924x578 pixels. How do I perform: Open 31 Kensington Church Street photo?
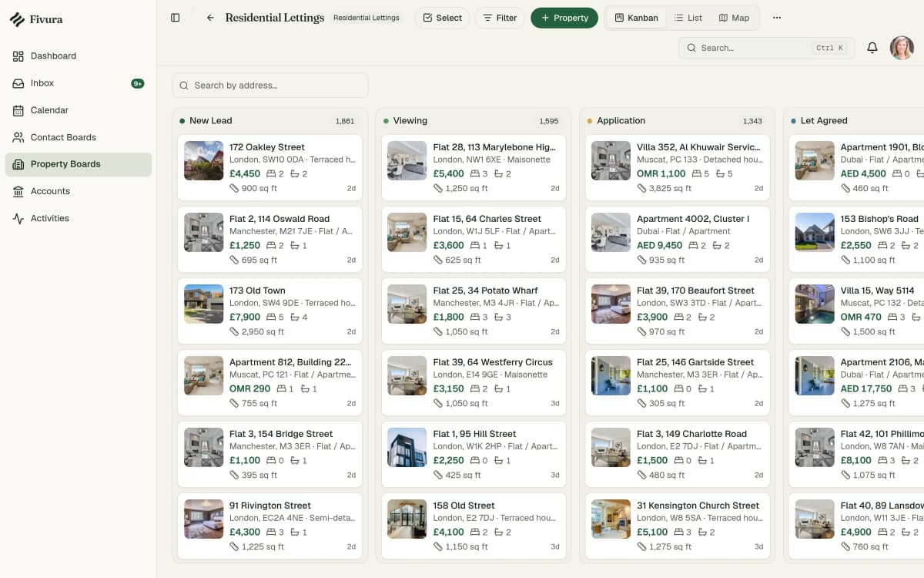pyautogui.click(x=611, y=519)
